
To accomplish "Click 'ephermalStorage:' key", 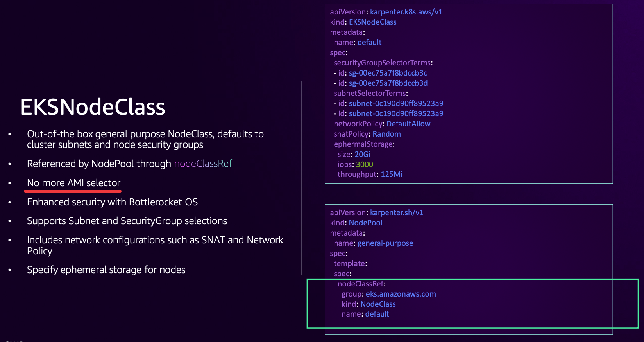I will point(364,144).
